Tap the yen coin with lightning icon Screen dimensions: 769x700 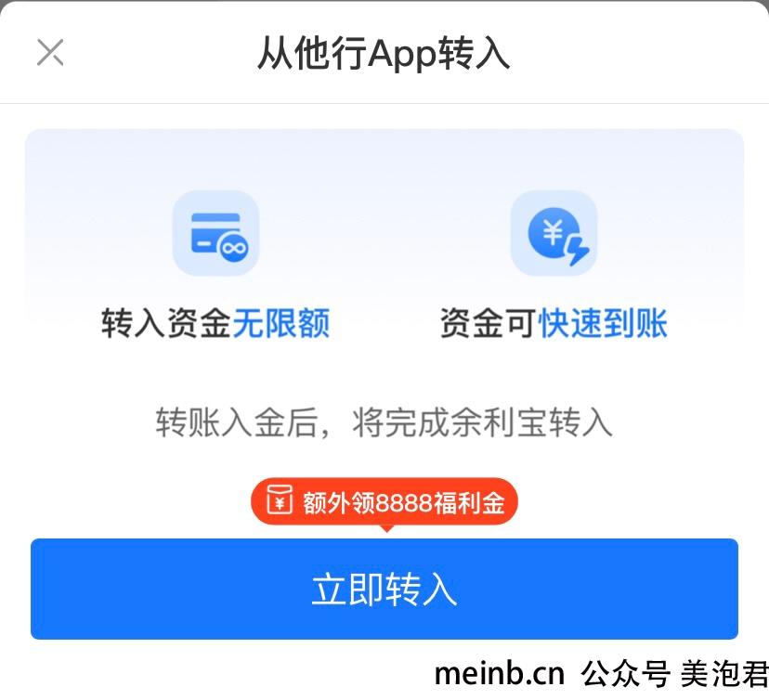(554, 233)
